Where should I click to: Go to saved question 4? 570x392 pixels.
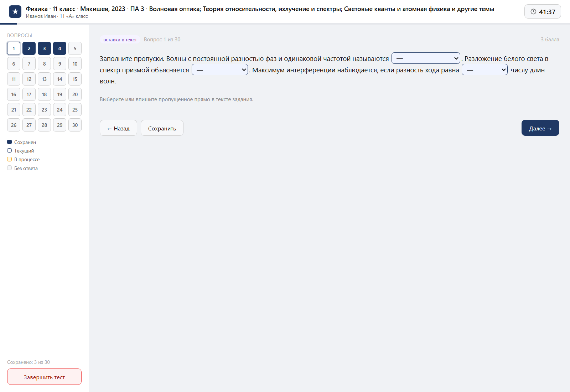[x=59, y=48]
